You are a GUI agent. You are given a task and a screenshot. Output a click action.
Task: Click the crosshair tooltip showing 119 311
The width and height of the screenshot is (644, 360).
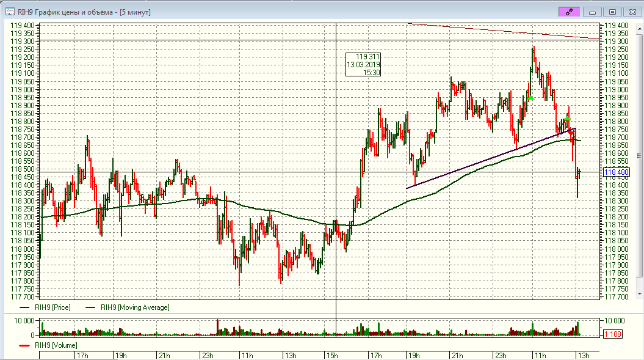click(x=364, y=64)
